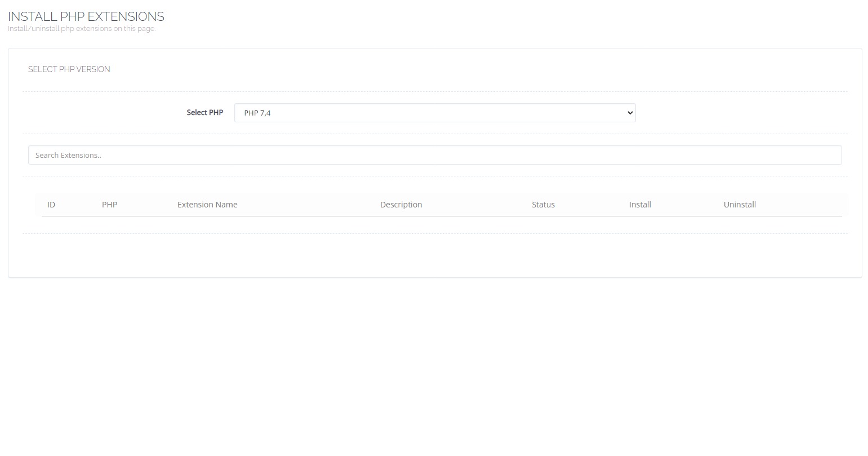Click the Search Extensions input field
Screen dimensions: 868x456
(435, 155)
